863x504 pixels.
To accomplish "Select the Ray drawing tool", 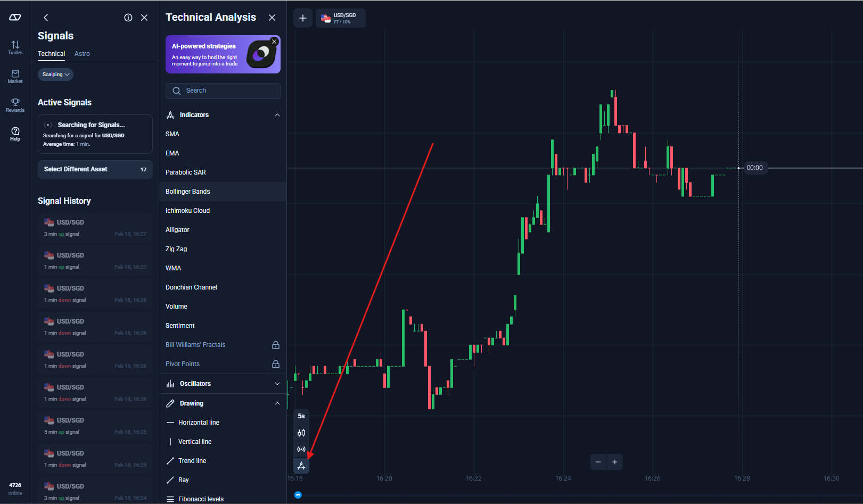I will pyautogui.click(x=223, y=480).
